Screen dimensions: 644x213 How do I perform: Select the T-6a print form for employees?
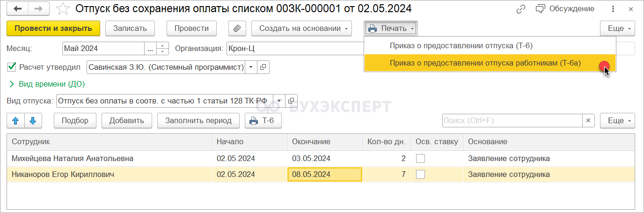(x=485, y=63)
